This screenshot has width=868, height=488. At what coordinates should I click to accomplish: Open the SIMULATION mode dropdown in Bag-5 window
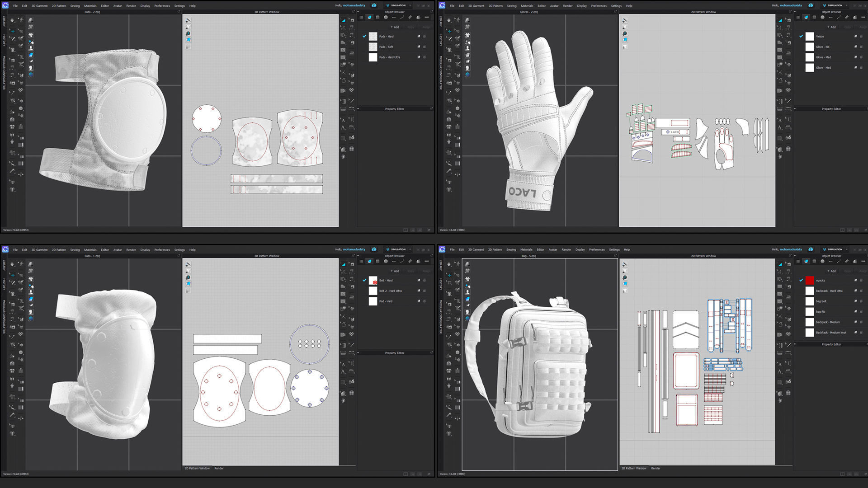[x=847, y=249]
